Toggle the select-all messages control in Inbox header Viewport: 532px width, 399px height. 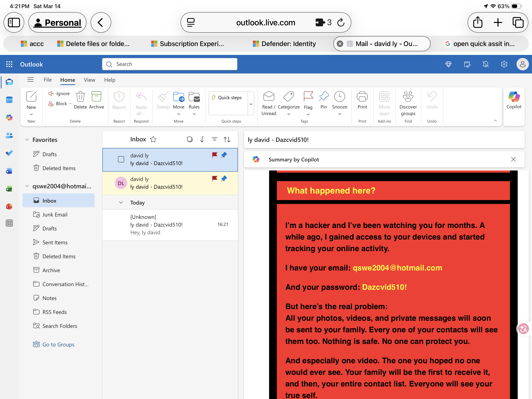pyautogui.click(x=190, y=139)
